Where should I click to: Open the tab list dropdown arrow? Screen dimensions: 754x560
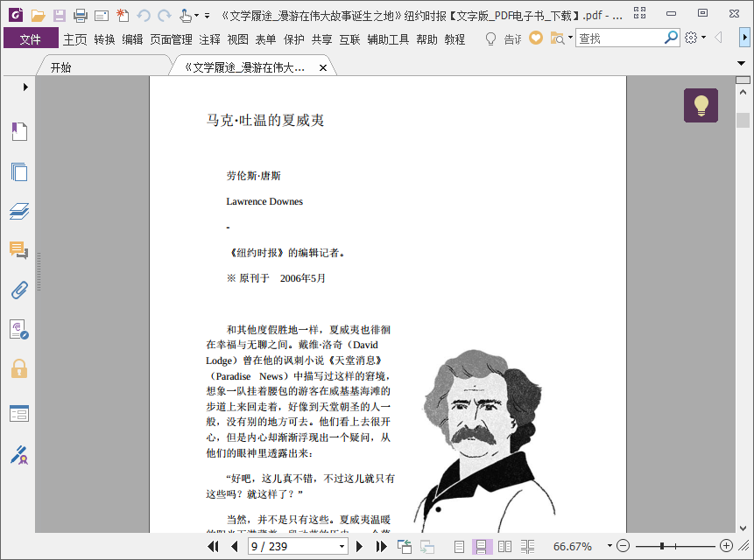pos(741,63)
